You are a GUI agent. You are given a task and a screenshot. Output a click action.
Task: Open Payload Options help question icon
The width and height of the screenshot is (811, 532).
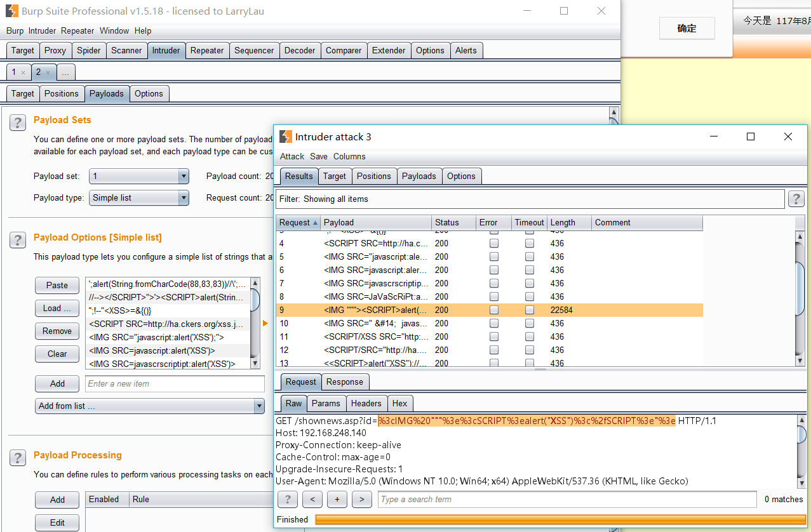pyautogui.click(x=18, y=240)
